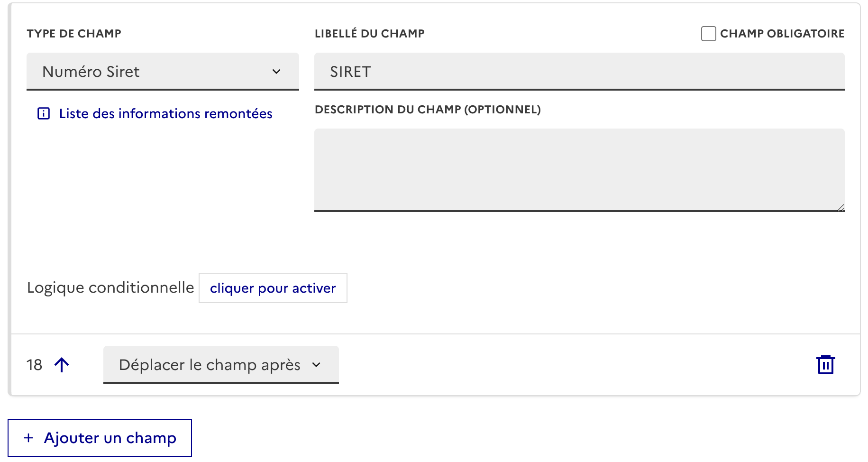Screen dimensions: 868x462
Task: Delete field 18 with the trash icon
Action: (x=825, y=365)
